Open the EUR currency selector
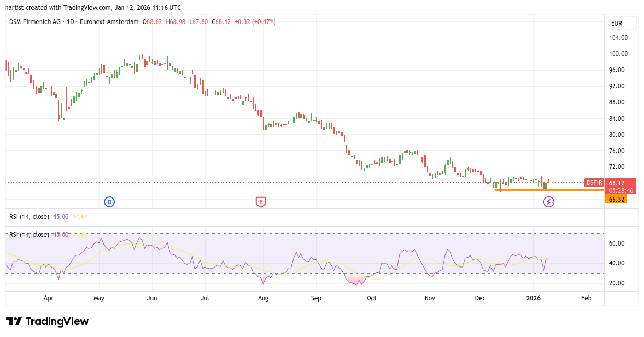The width and height of the screenshot is (644, 337). (620, 23)
